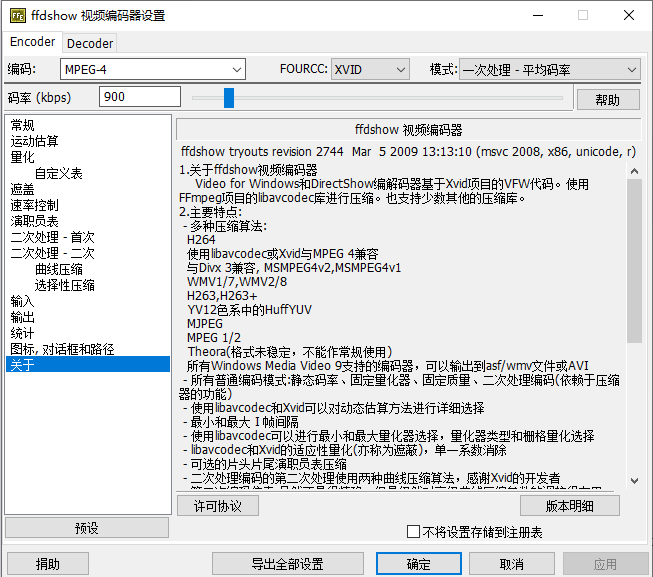Select 图标, 对话框和路径 entry
This screenshot has height=577, width=653.
click(x=62, y=349)
